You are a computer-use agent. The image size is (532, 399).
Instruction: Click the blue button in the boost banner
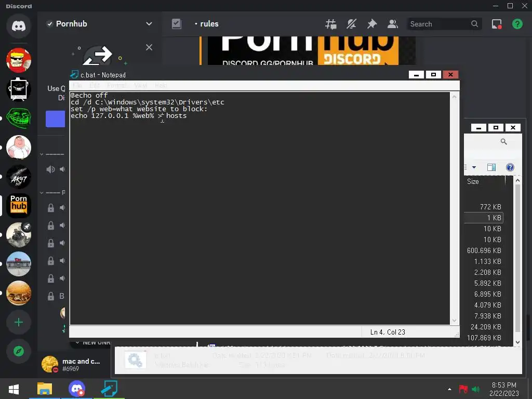click(x=55, y=119)
